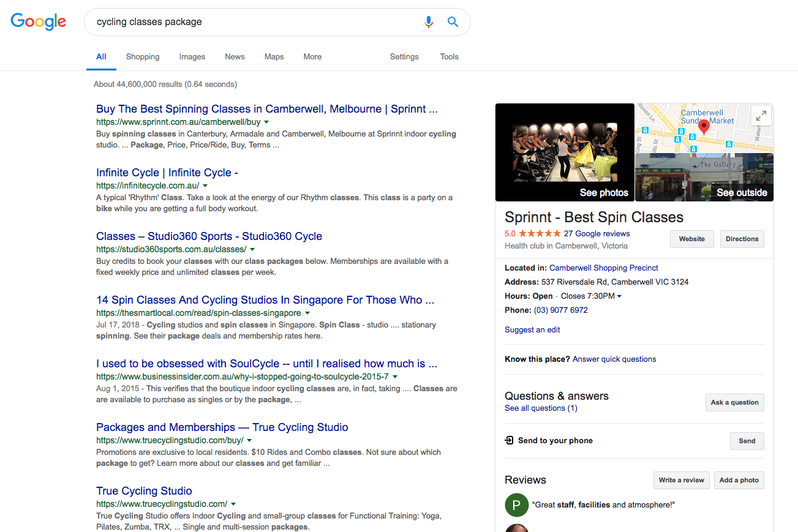This screenshot has width=798, height=532.
Task: Click the blue magnifier search icon
Action: 453,22
